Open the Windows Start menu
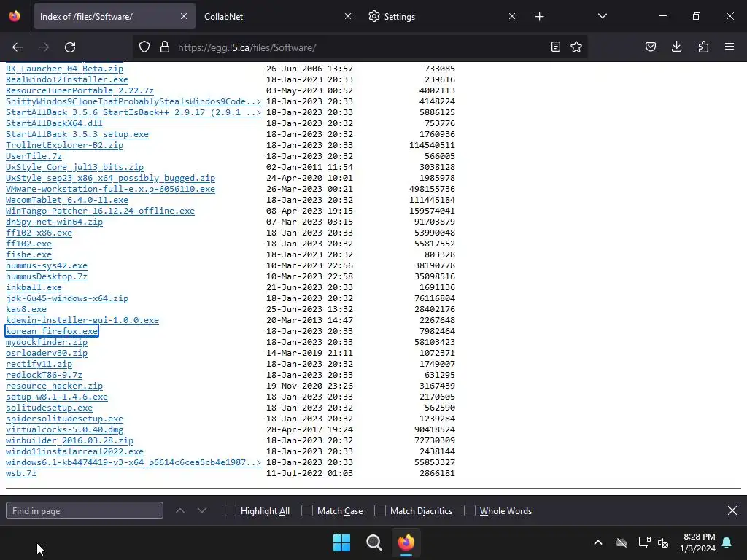Screen dimensions: 747x560 point(341,542)
